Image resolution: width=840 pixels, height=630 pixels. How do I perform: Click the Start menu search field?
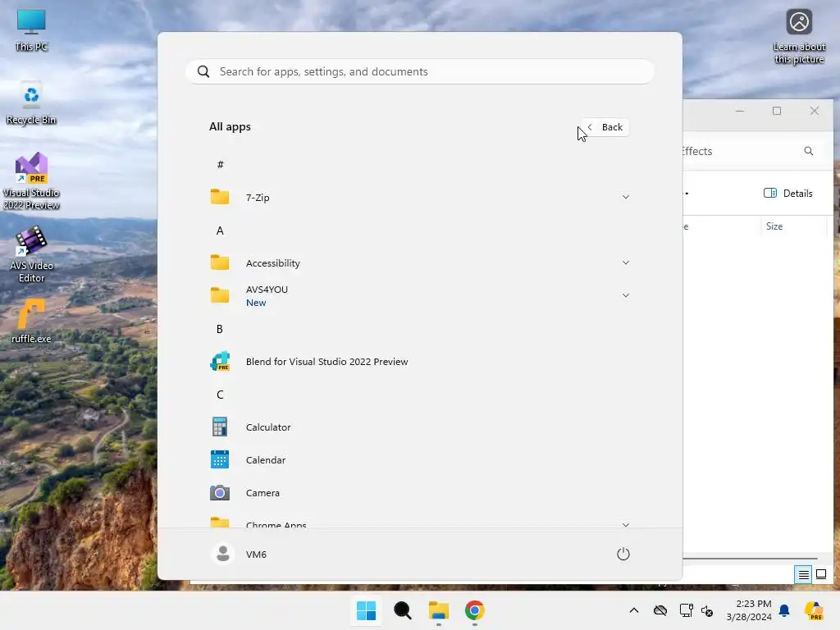click(420, 71)
